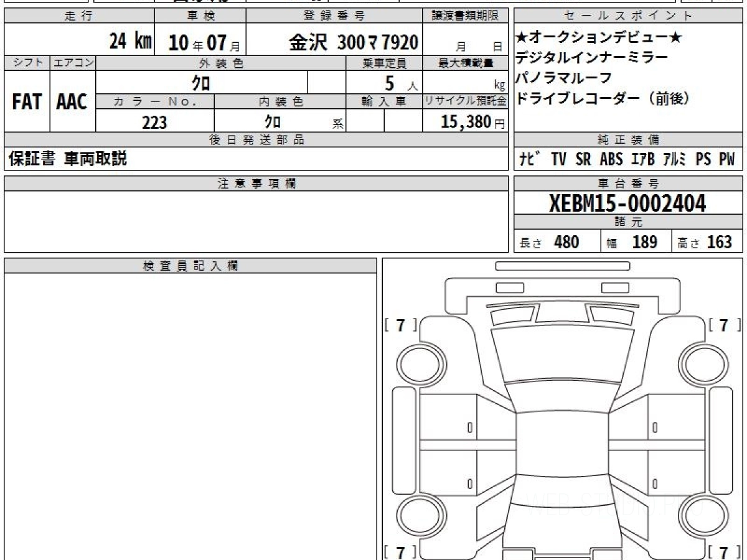Click the エアコン header cell
747x560 pixels.
[x=72, y=63]
